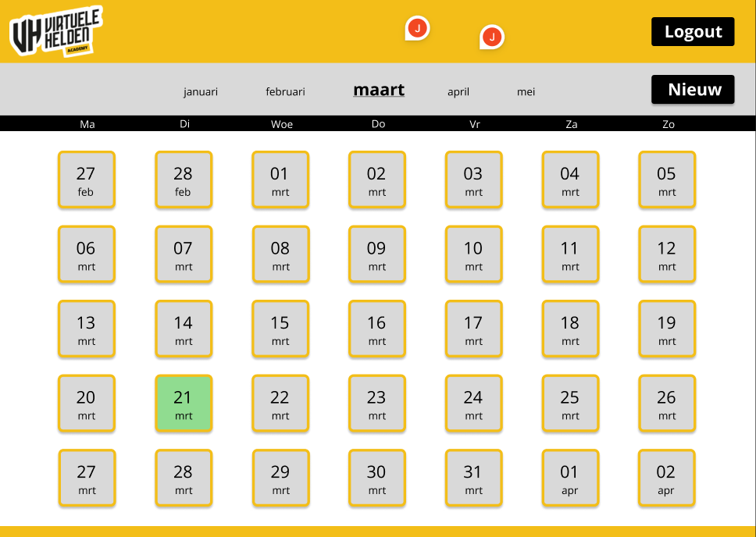Go to the april month tab
The height and width of the screenshot is (537, 756).
(458, 92)
